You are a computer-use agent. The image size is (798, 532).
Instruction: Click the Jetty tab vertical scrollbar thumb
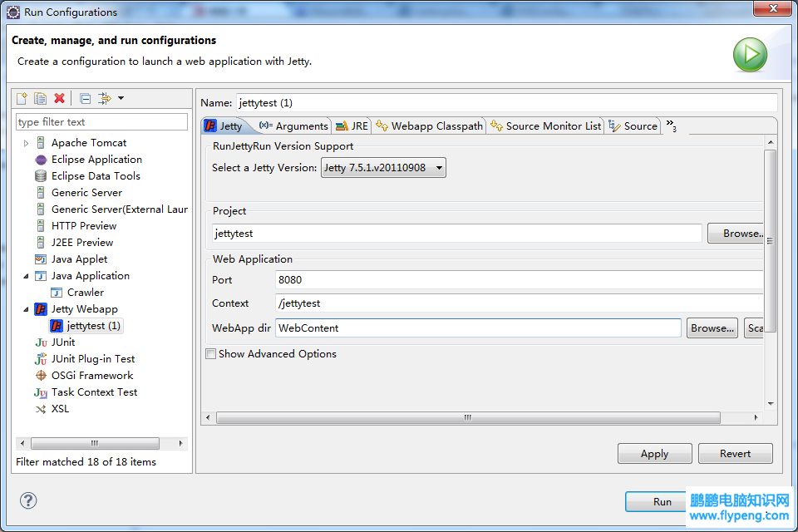coord(771,240)
